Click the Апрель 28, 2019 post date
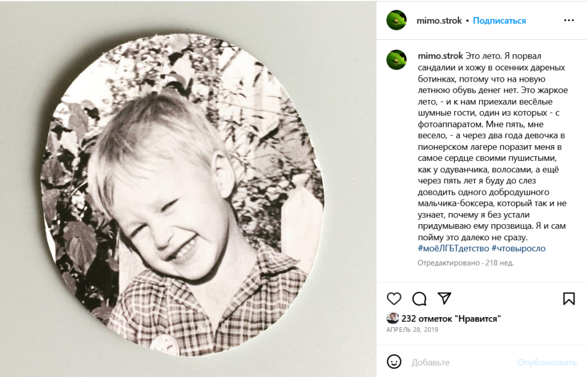The width and height of the screenshot is (588, 377). pyautogui.click(x=412, y=330)
